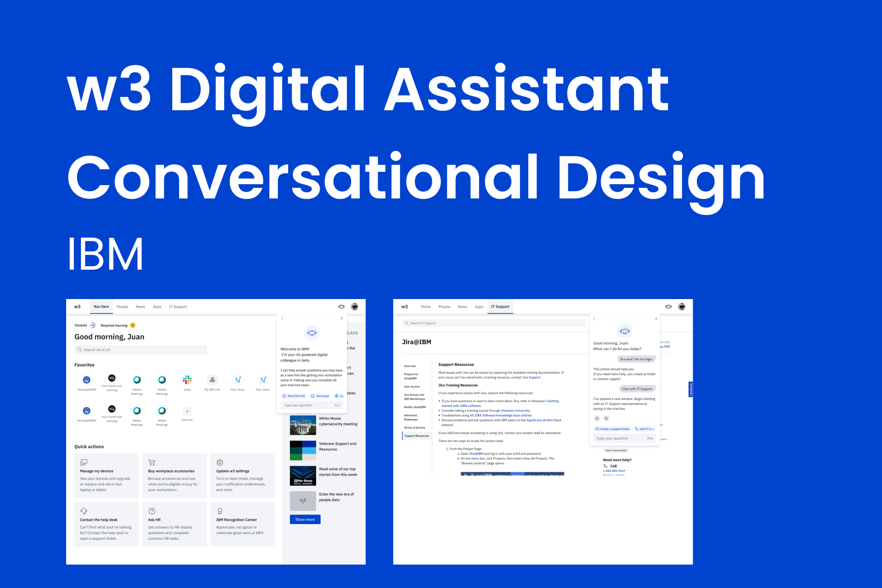Select Modify Jira@IBM in the sidebar
The width and height of the screenshot is (882, 588).
[415, 407]
